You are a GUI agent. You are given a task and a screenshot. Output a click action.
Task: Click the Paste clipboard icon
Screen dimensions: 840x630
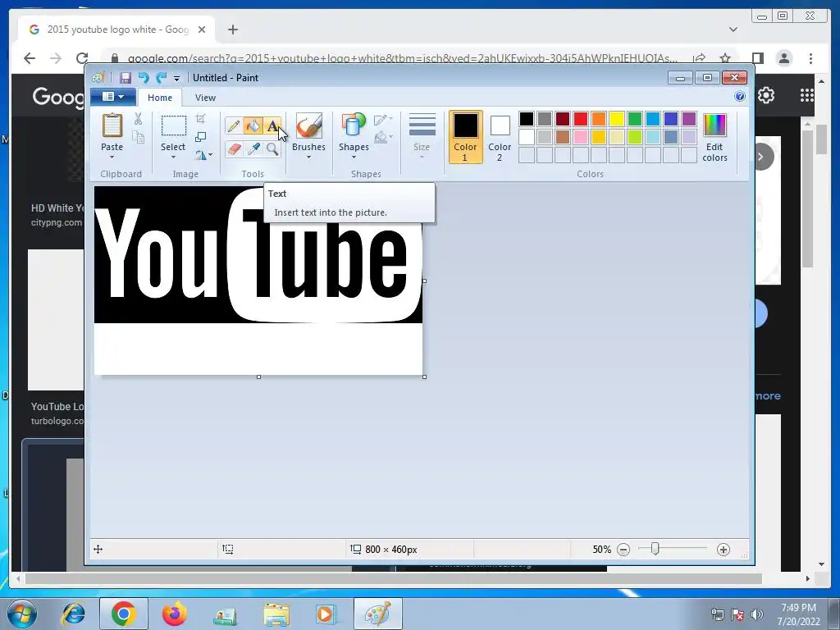click(112, 126)
